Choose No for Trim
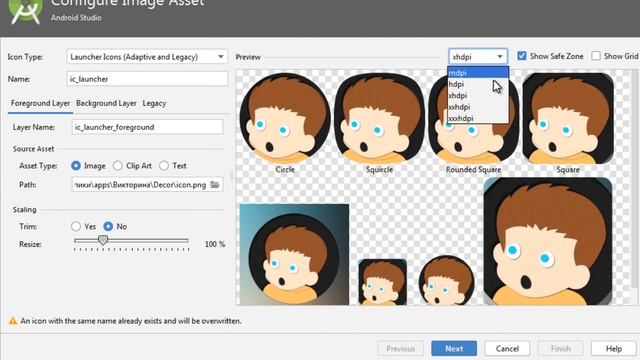 [x=108, y=227]
